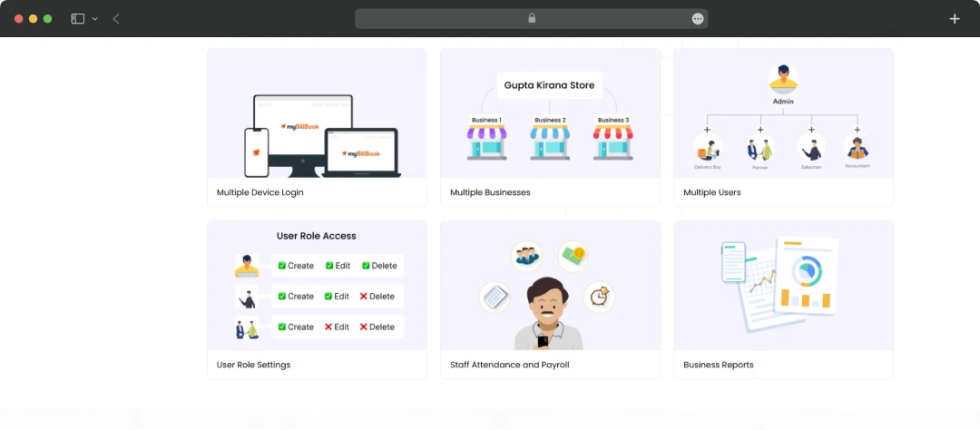This screenshot has height=430, width=980.
Task: Click second-row salesman avatar in User Role Access
Action: [x=247, y=297]
